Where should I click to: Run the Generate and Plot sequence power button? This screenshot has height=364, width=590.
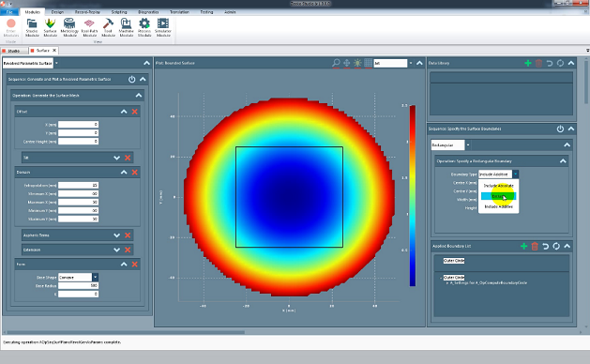click(x=131, y=79)
